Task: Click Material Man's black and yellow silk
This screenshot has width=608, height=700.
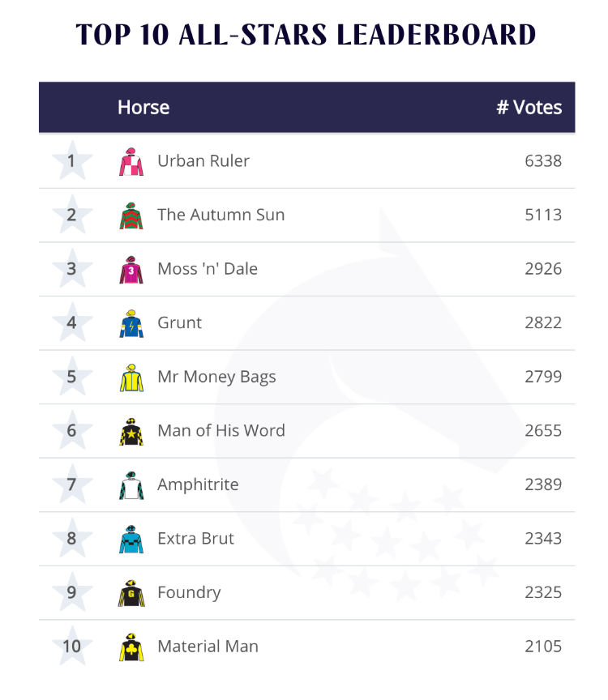Action: 131,647
